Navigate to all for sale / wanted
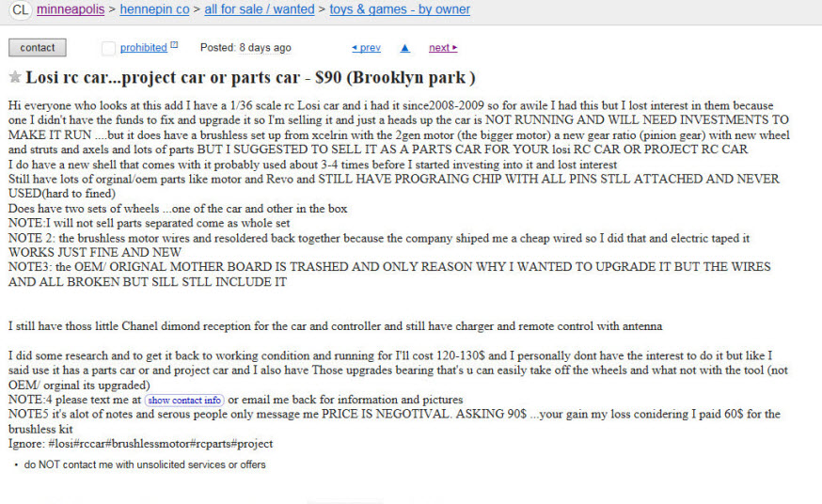This screenshot has width=822, height=504. tap(260, 9)
